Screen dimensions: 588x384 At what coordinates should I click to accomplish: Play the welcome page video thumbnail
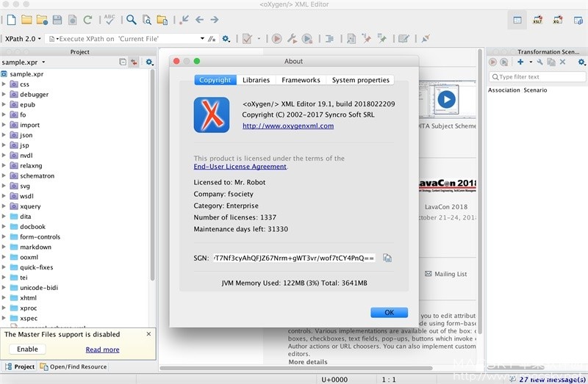[x=446, y=100]
